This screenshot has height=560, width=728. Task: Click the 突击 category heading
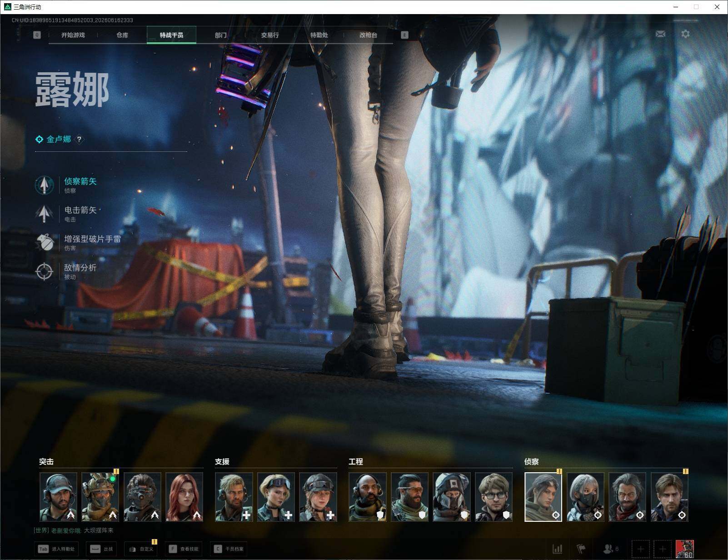46,462
